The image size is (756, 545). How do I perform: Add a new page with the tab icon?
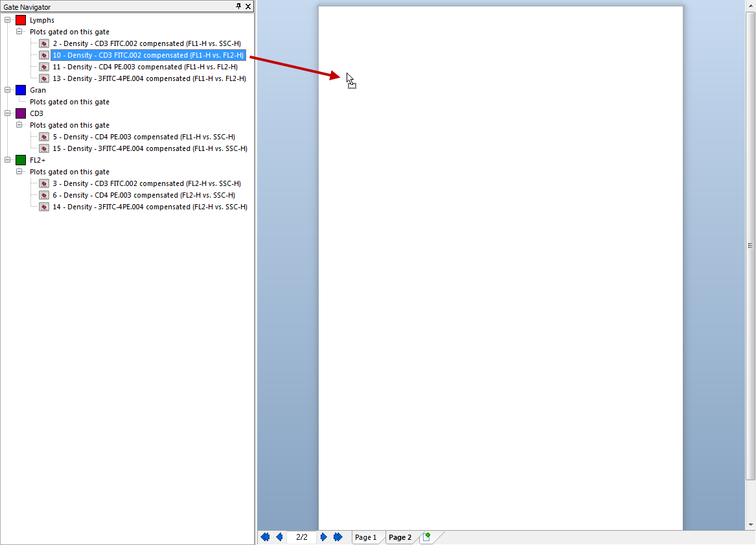tap(426, 537)
